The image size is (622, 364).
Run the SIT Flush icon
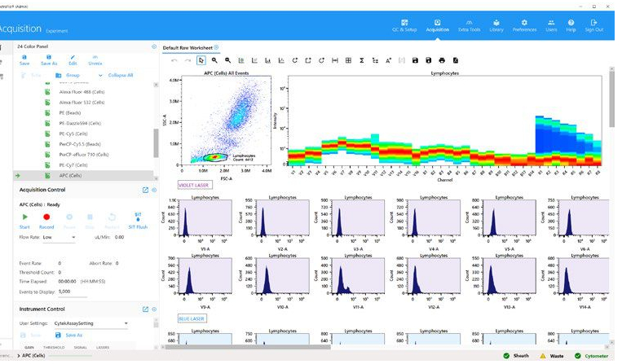coord(138,217)
